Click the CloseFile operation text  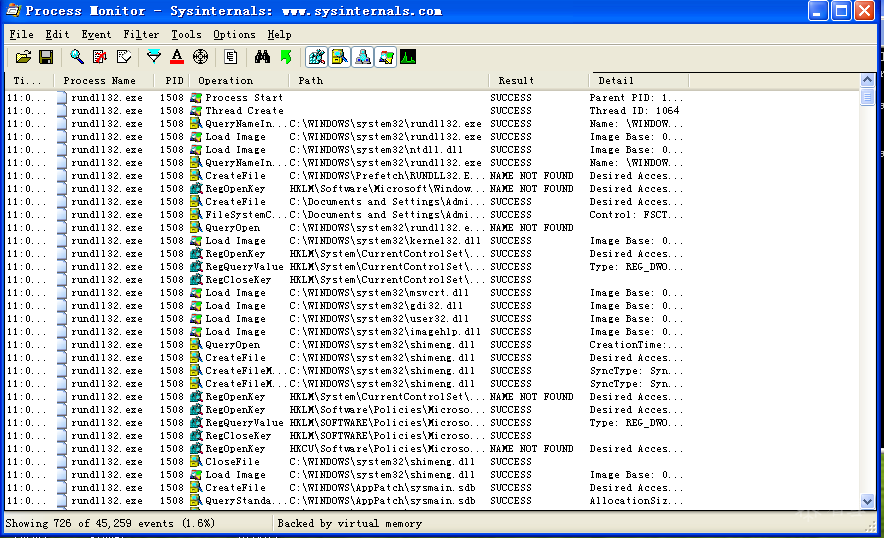(232, 462)
